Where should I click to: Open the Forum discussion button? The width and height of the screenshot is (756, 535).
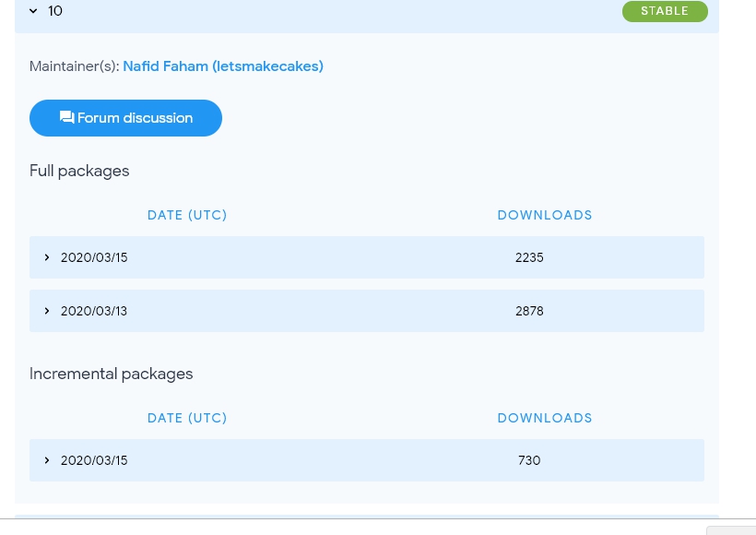tap(125, 118)
